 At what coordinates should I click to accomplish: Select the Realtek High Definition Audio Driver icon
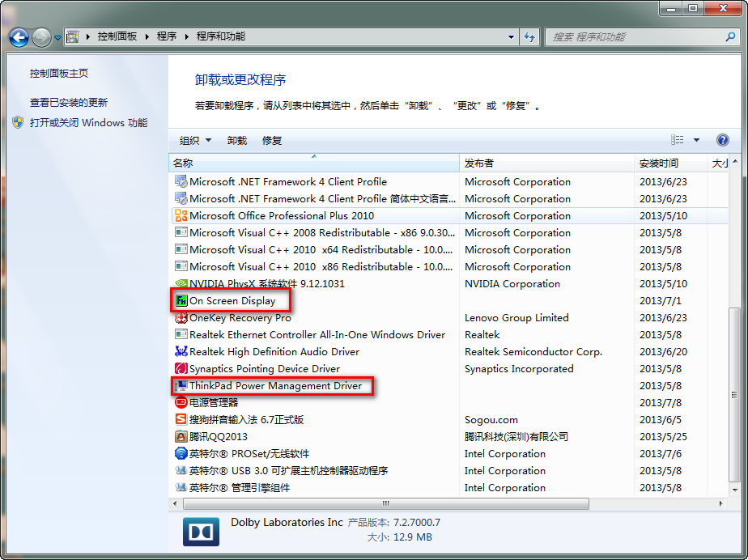(181, 351)
